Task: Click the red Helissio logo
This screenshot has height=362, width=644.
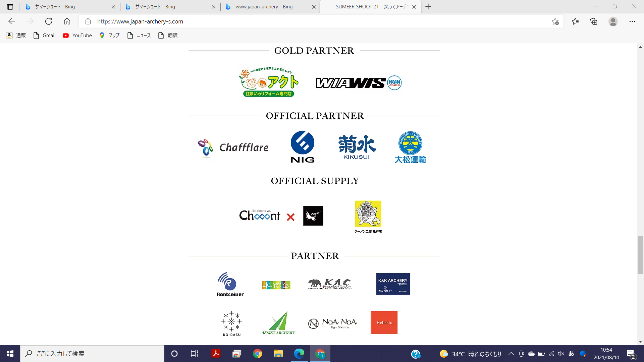Action: (x=384, y=322)
